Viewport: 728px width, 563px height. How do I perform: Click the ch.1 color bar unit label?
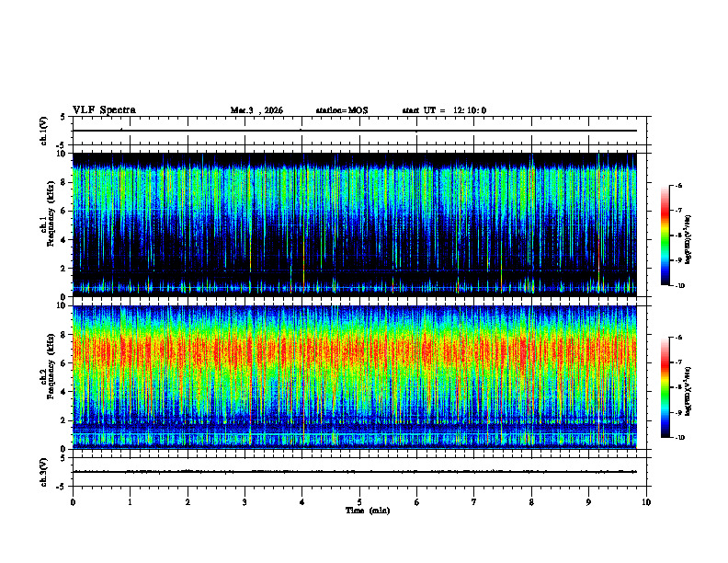pyautogui.click(x=688, y=240)
